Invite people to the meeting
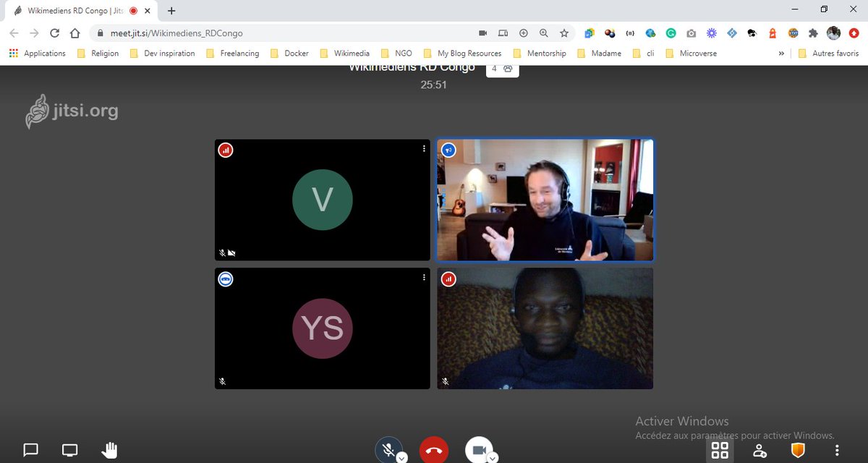 point(759,450)
